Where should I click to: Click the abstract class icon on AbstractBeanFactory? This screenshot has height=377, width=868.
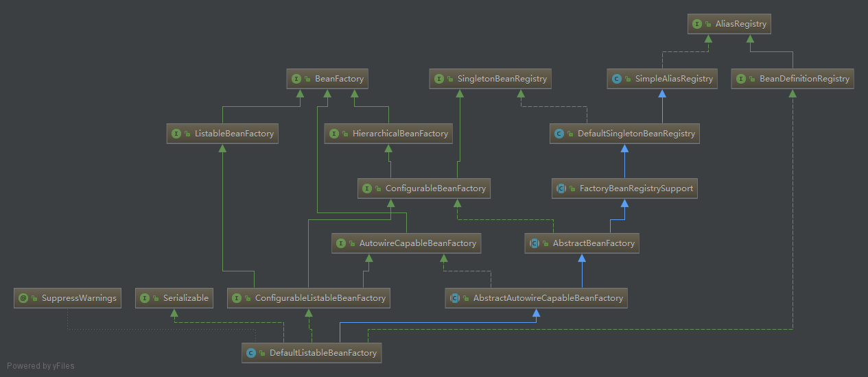(535, 243)
